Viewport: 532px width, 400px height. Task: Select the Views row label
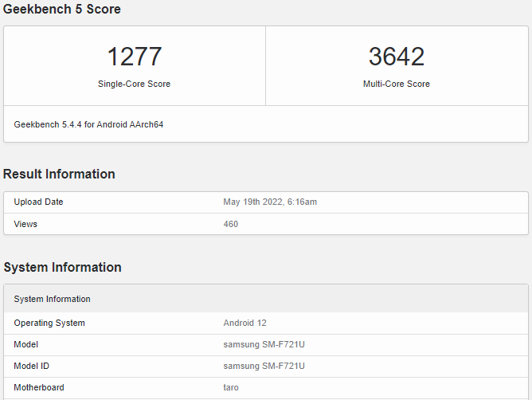tap(25, 224)
